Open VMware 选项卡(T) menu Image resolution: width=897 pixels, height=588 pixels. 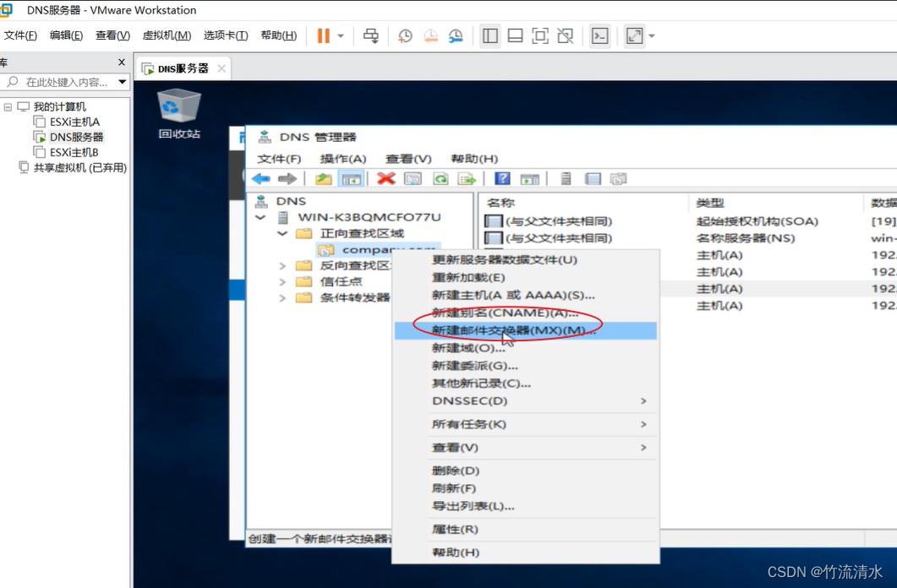[x=226, y=35]
